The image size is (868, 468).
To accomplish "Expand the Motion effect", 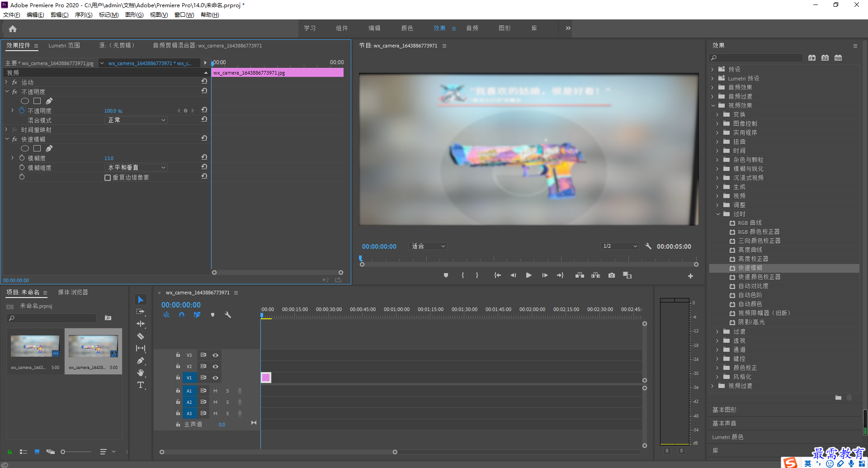I will tap(6, 82).
